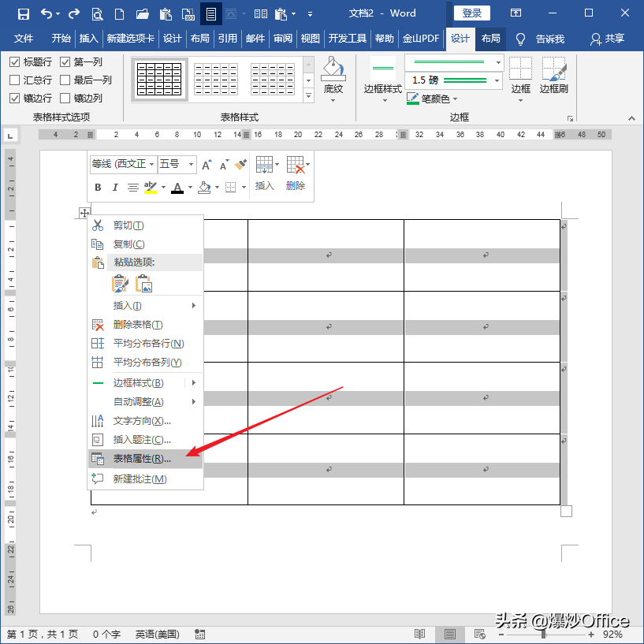This screenshot has height=644, width=644.
Task: Apply italic formatting from the mini toolbar
Action: (115, 188)
